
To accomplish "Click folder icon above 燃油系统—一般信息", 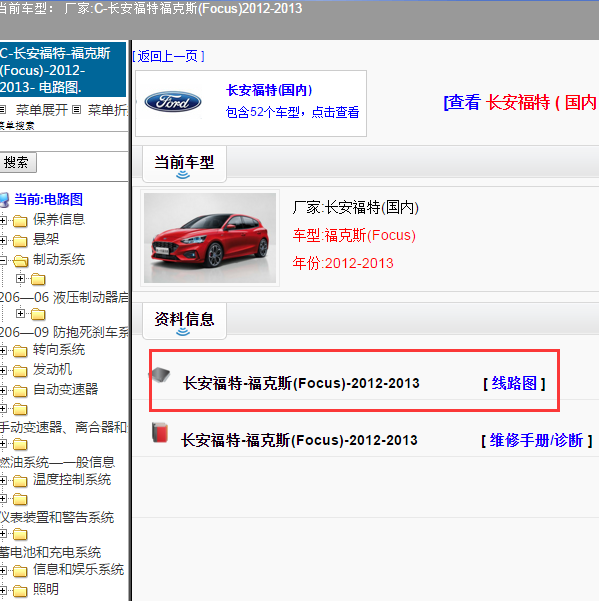I will (x=20, y=444).
